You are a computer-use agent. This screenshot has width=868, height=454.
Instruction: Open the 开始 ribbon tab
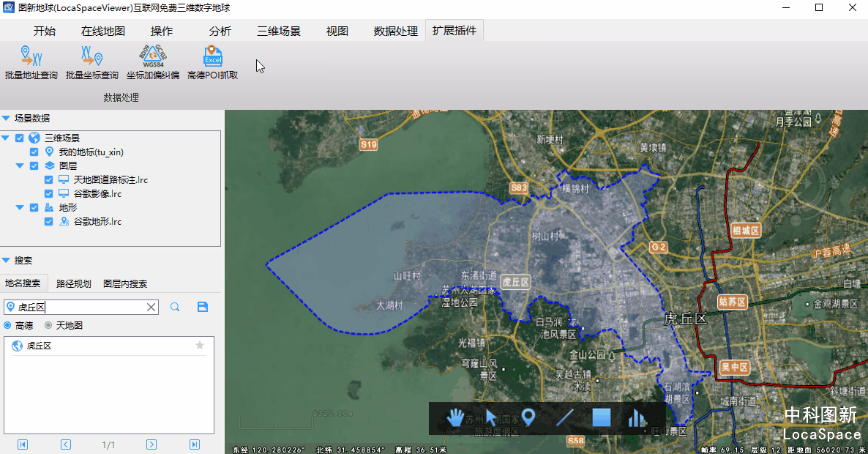45,31
